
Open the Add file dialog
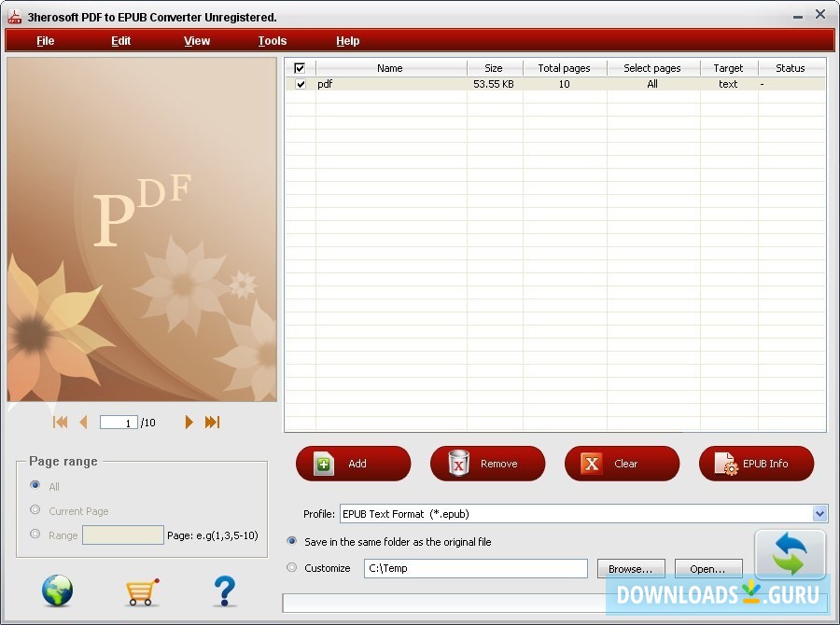353,464
